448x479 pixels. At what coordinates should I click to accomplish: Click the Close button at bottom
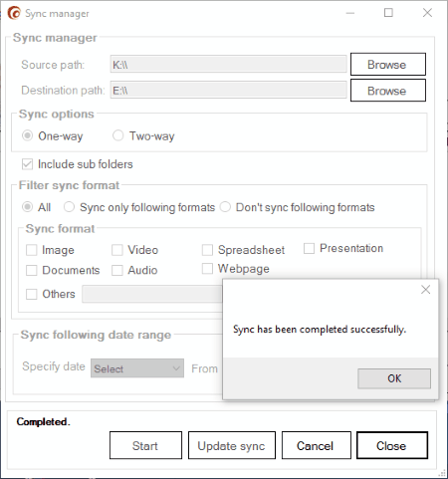click(x=392, y=445)
